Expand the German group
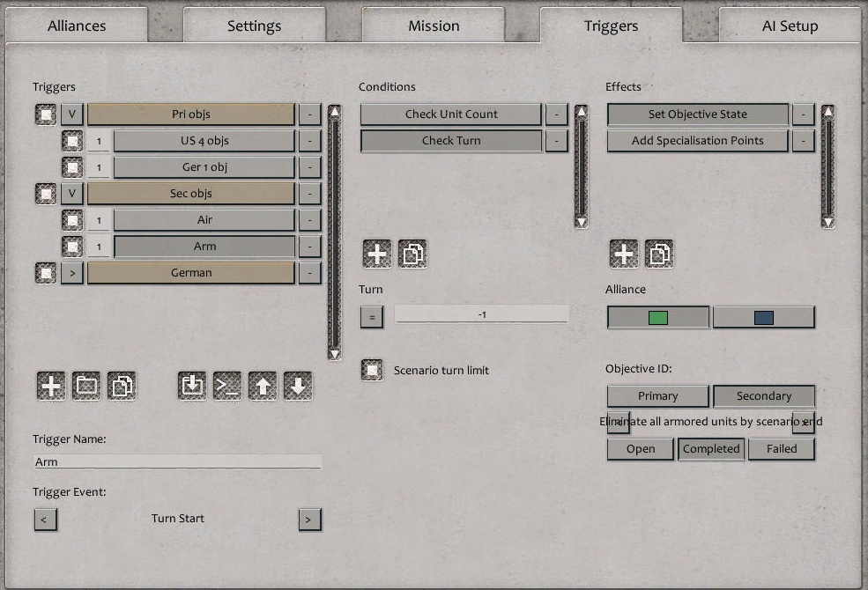Screen dimensions: 868x590 72,273
